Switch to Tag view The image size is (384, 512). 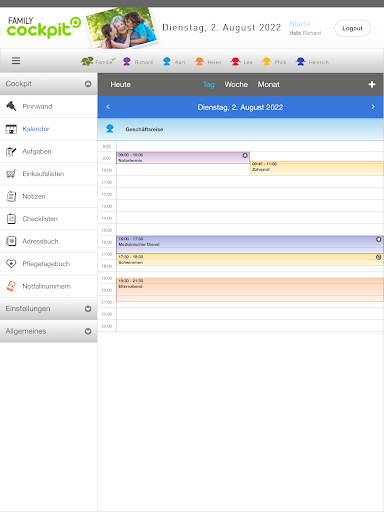[209, 84]
